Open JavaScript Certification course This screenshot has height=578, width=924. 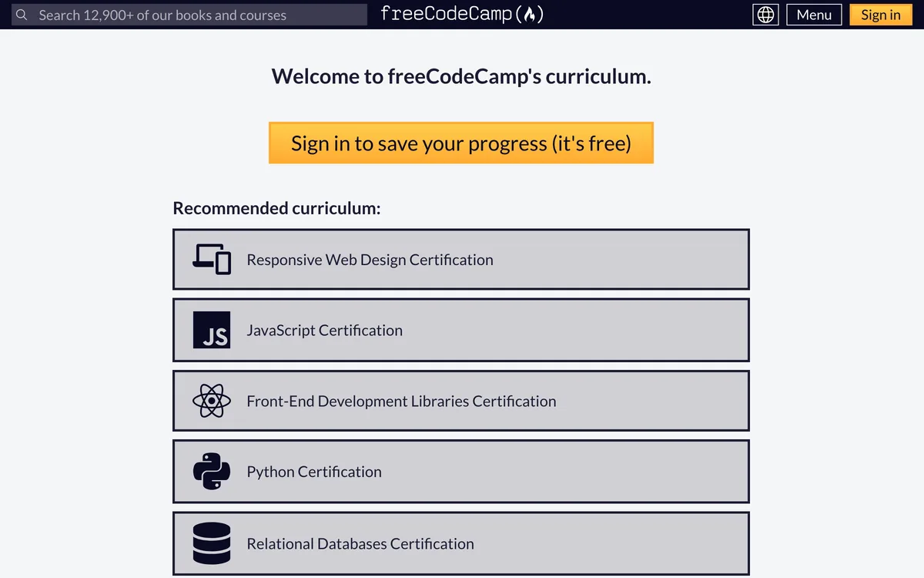click(461, 330)
